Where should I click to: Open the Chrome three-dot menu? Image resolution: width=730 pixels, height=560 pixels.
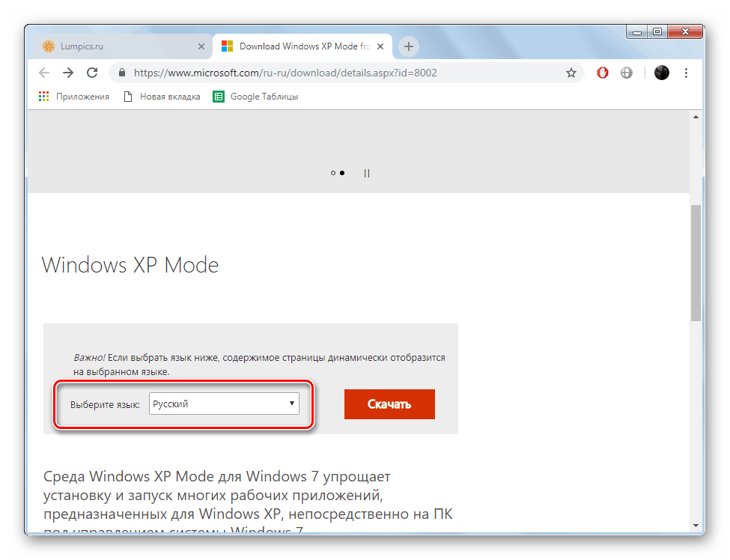click(686, 73)
